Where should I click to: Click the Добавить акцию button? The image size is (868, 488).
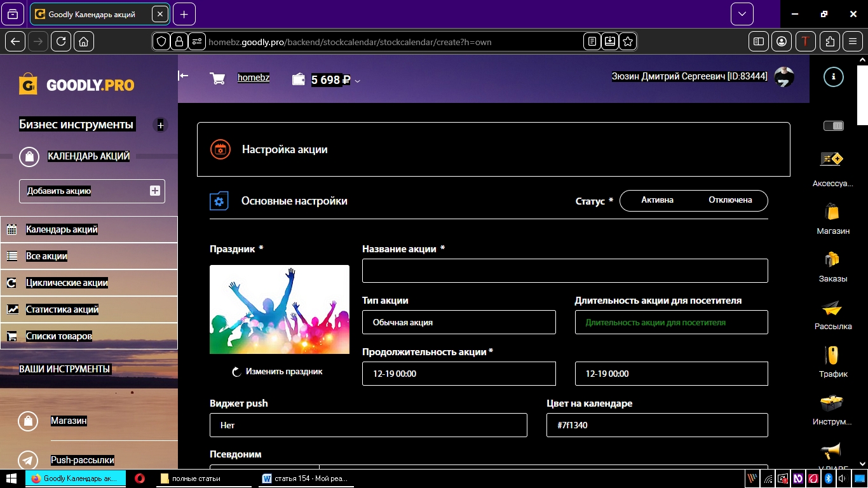tap(92, 191)
